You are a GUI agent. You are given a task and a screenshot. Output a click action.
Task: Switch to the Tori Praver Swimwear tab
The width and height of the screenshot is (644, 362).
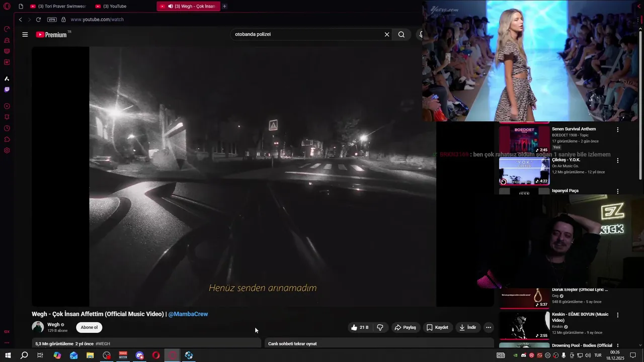[x=58, y=7]
